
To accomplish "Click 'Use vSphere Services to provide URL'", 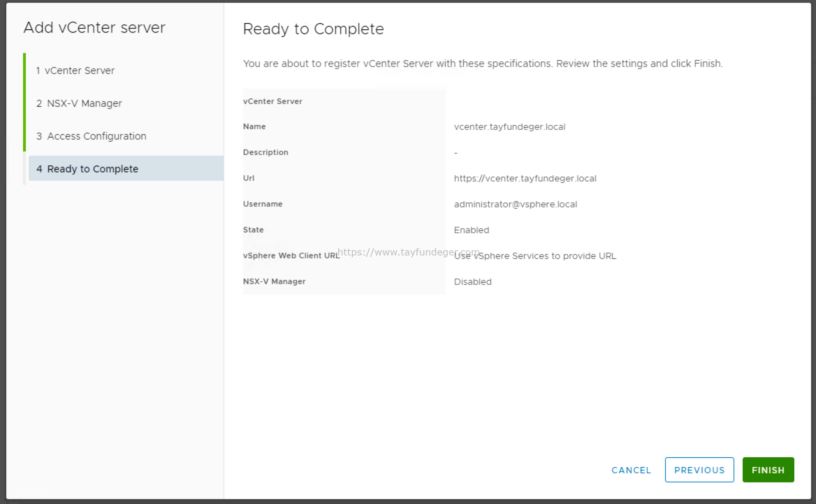I will point(535,256).
